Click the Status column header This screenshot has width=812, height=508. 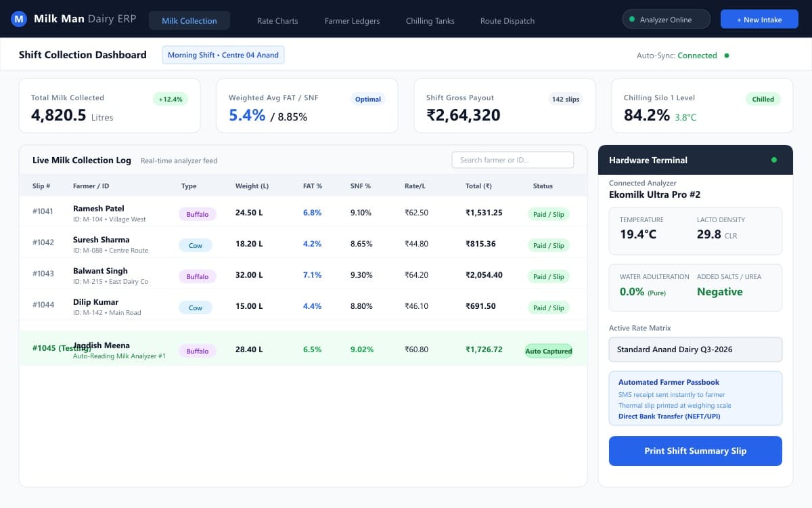pyautogui.click(x=543, y=186)
